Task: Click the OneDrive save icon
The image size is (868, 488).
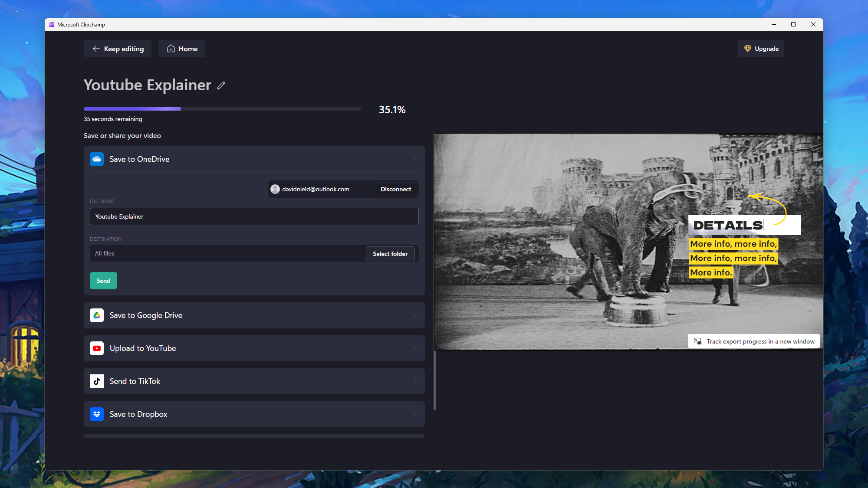Action: coord(97,159)
